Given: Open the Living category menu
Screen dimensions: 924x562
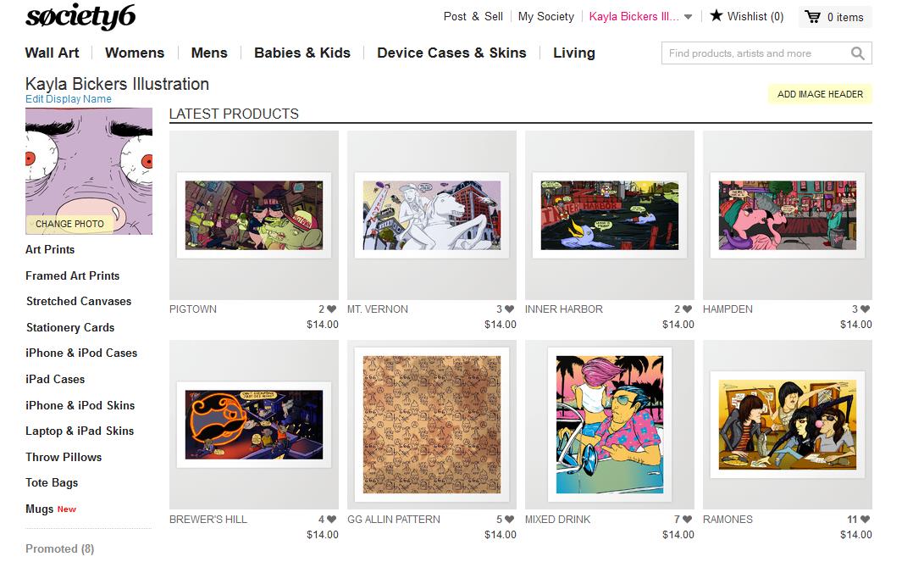Looking at the screenshot, I should (x=574, y=53).
